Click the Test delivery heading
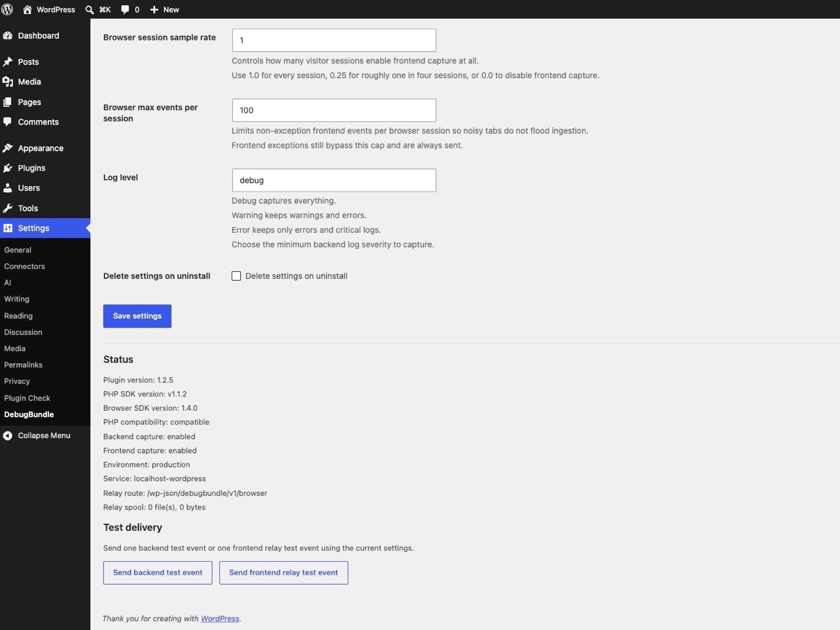The width and height of the screenshot is (840, 630). (133, 528)
